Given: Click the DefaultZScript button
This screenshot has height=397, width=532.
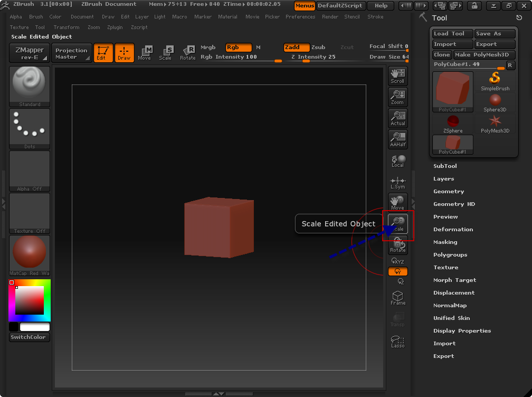Looking at the screenshot, I should (341, 5).
